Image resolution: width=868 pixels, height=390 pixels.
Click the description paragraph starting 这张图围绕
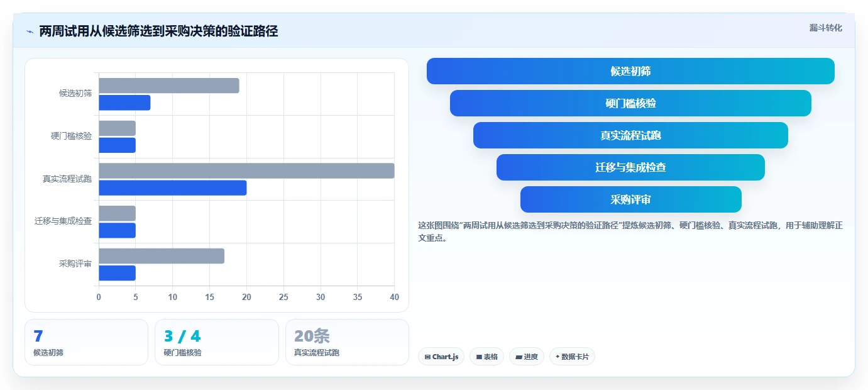(630, 231)
